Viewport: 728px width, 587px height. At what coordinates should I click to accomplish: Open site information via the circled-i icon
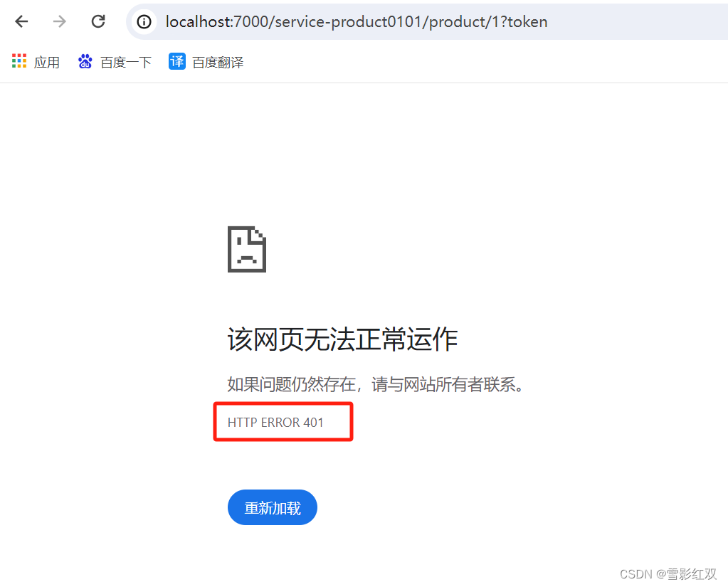coord(144,22)
